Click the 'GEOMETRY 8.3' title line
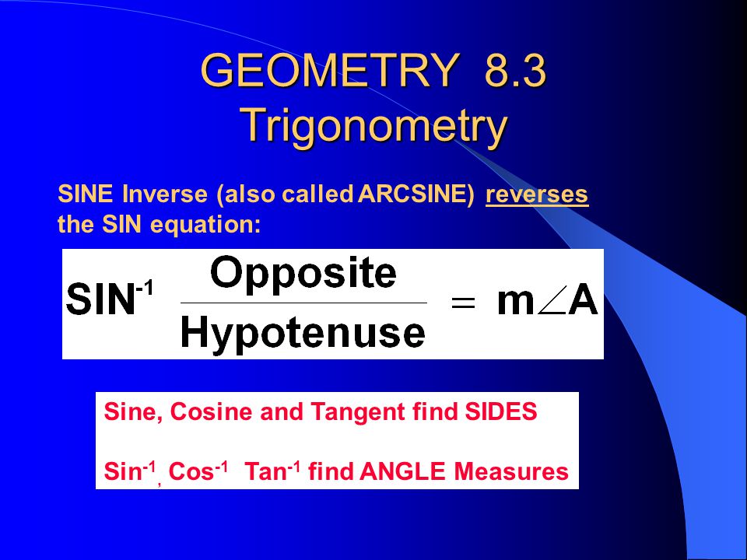Viewport: 747px width, 560px height. coord(373,70)
